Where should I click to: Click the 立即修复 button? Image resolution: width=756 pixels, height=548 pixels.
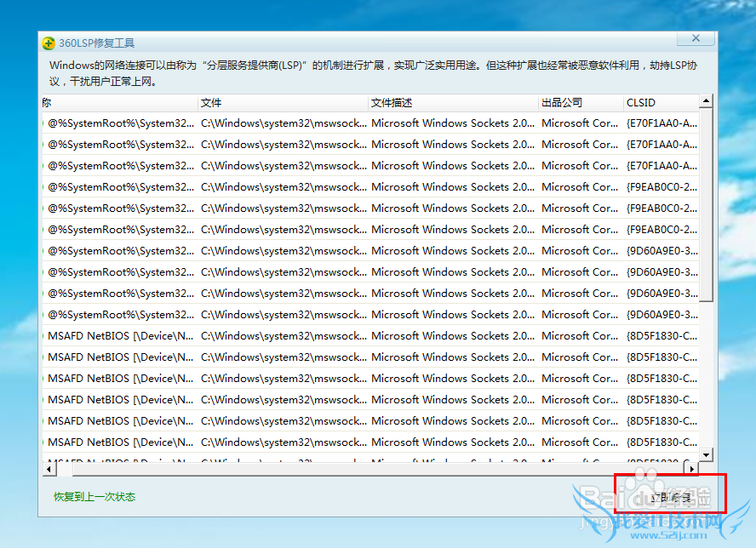click(670, 497)
